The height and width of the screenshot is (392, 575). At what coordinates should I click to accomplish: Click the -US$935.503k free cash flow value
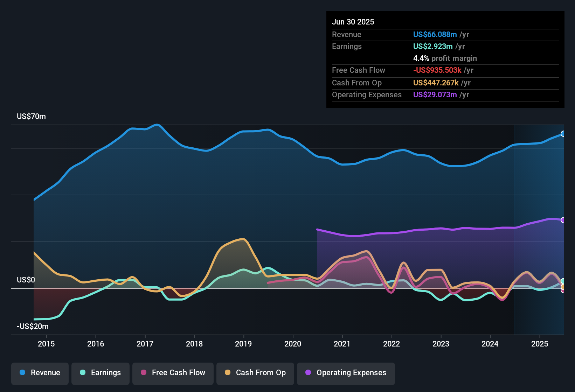coord(437,70)
